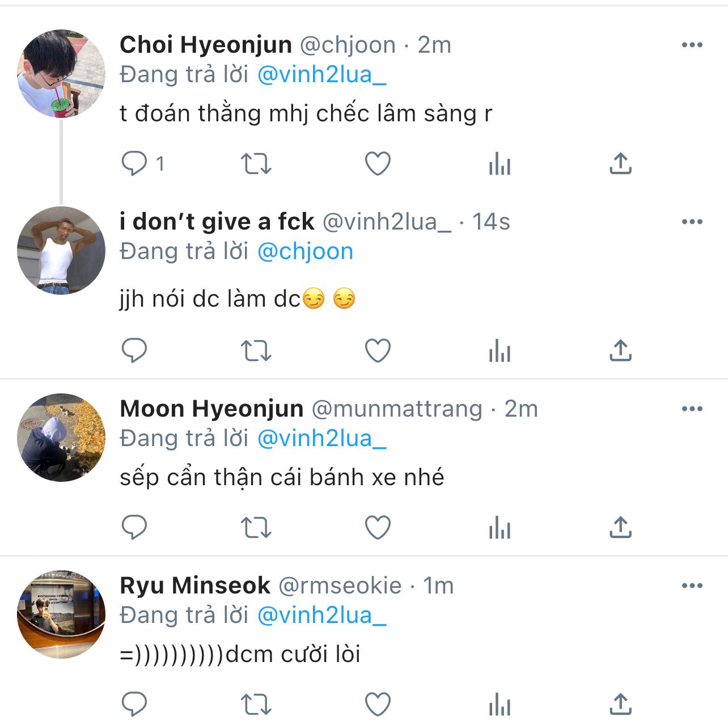Reply to the "jjh nói dc làm dc" tweet

point(134,350)
